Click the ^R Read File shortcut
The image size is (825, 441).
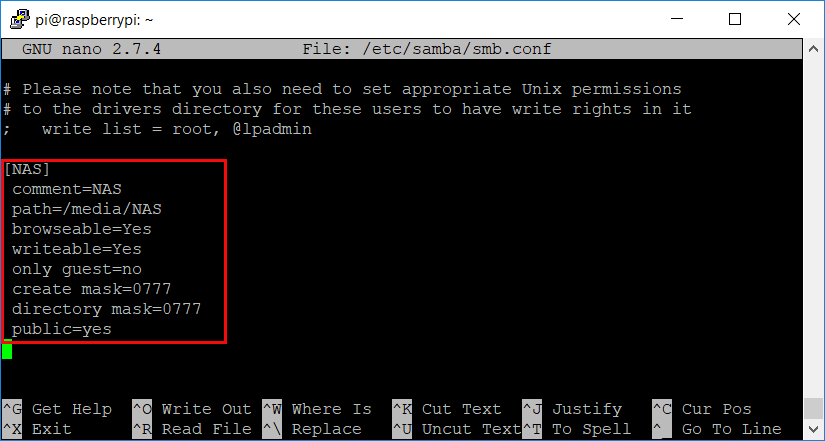coord(192,429)
